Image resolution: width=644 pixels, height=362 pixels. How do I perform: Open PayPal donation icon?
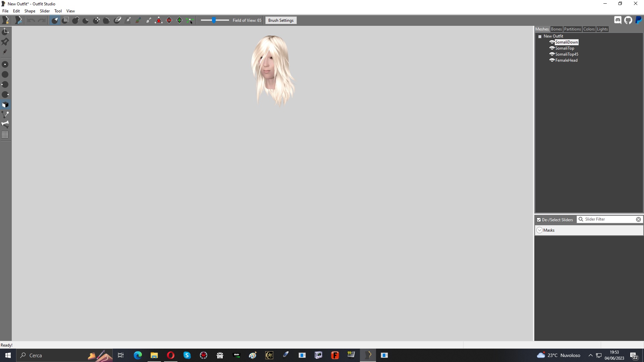[639, 20]
